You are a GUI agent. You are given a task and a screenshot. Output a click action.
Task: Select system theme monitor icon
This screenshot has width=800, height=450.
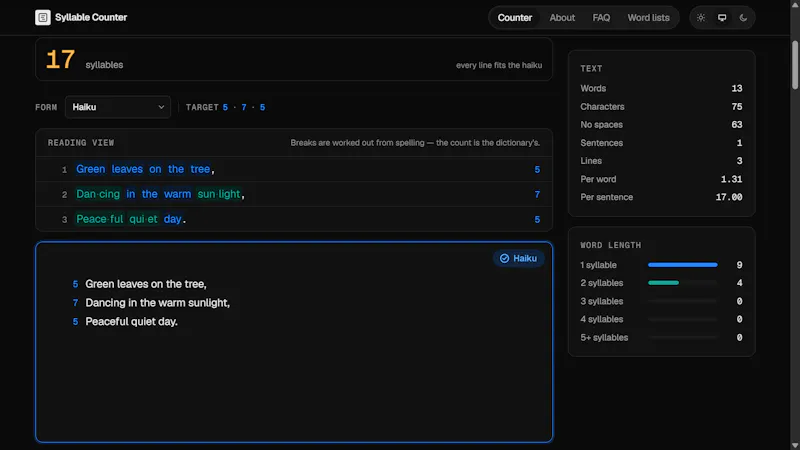(722, 18)
